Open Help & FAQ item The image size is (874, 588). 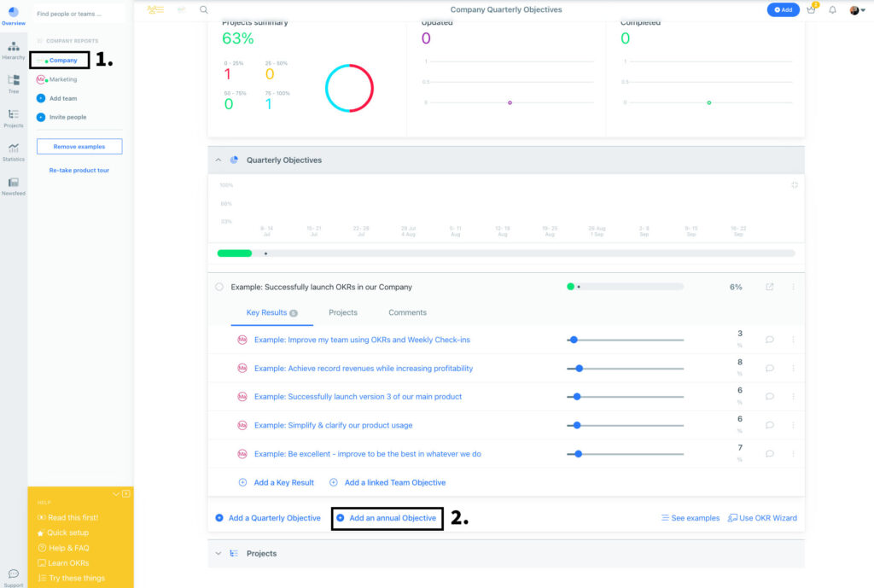point(63,548)
